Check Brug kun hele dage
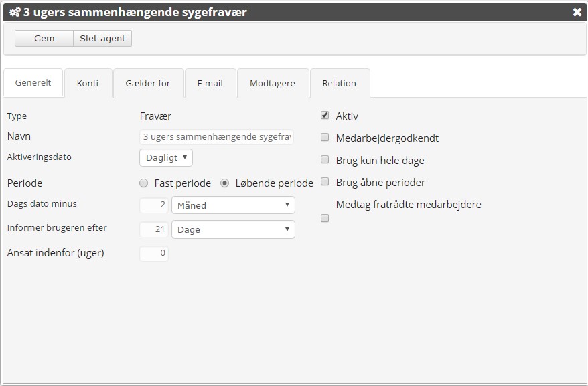The height and width of the screenshot is (386, 588). point(325,160)
